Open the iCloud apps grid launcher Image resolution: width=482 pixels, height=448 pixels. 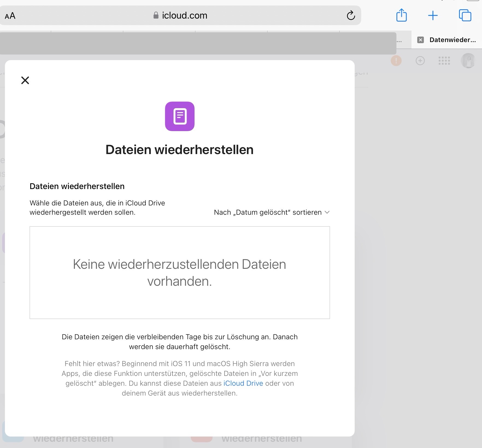click(444, 61)
